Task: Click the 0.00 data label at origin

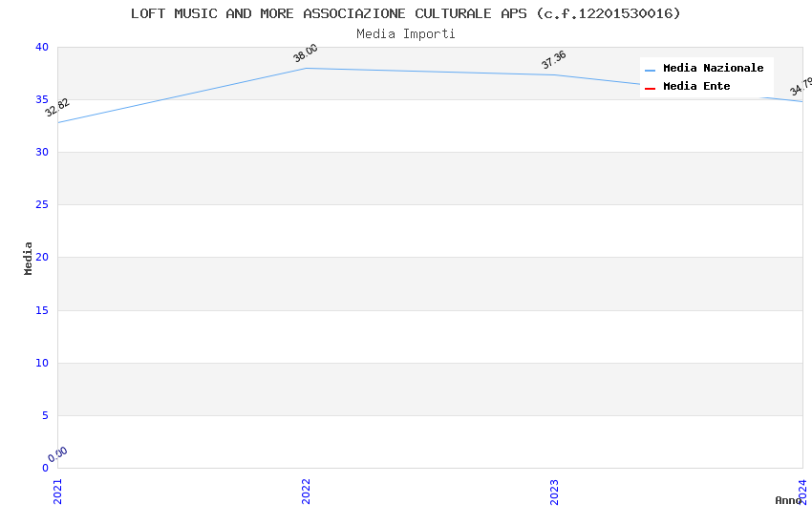Action: coord(57,454)
